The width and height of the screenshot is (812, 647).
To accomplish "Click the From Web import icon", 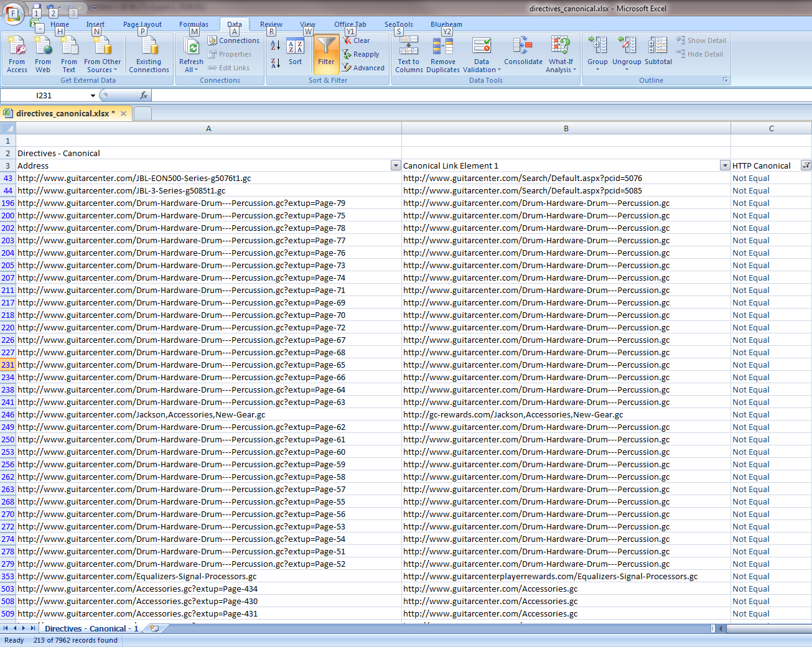I will [43, 54].
